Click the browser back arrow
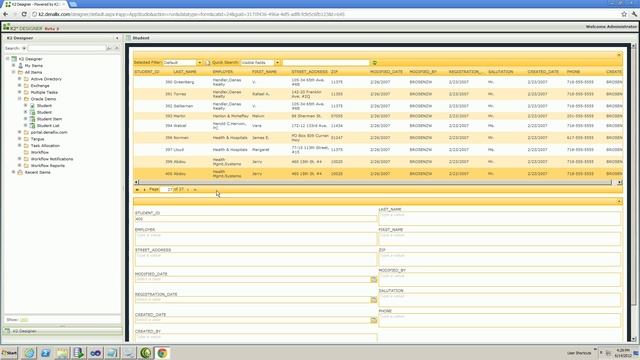Image resolution: width=640 pixels, height=360 pixels. tap(5, 14)
